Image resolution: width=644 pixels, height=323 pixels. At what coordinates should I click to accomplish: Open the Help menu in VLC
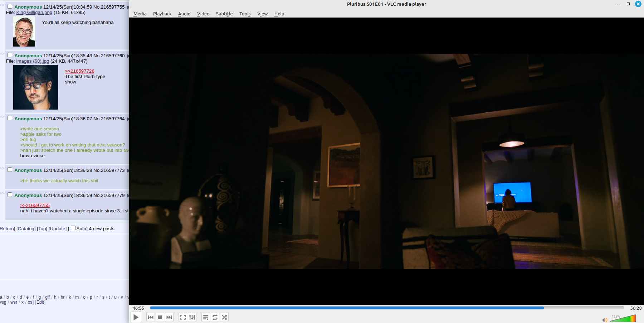click(x=279, y=14)
